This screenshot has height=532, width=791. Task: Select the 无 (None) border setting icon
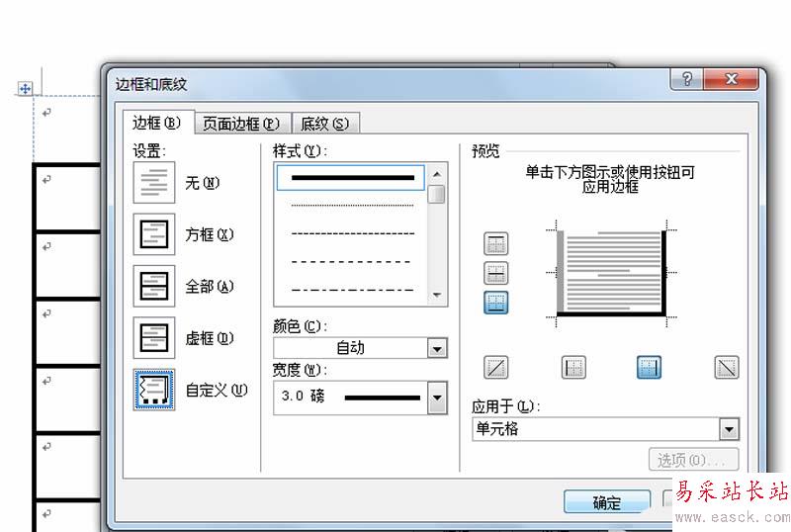coord(154,182)
